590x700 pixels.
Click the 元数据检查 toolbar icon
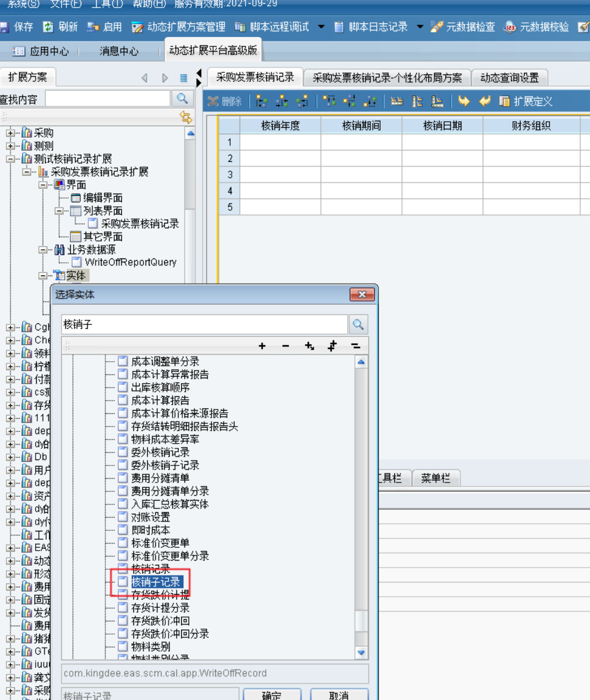[437, 27]
